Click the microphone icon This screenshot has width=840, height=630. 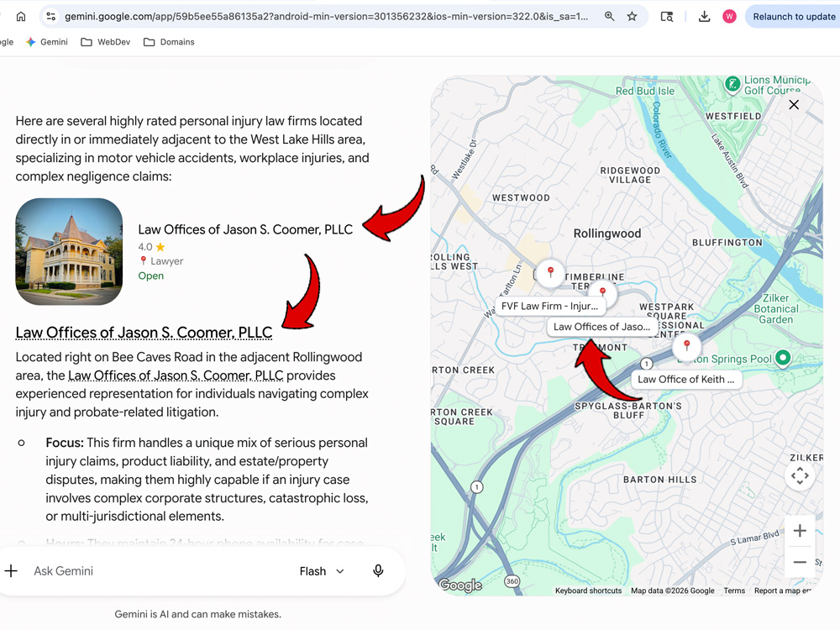click(378, 571)
